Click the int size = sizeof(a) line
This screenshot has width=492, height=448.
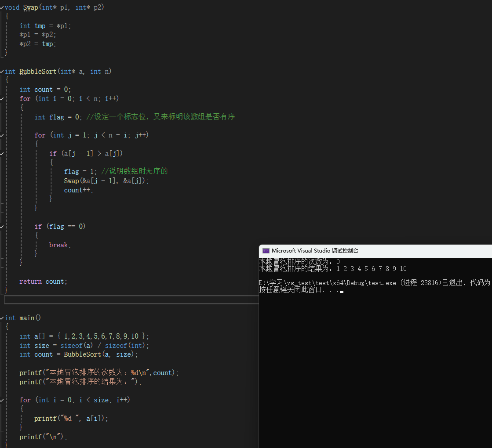click(84, 346)
